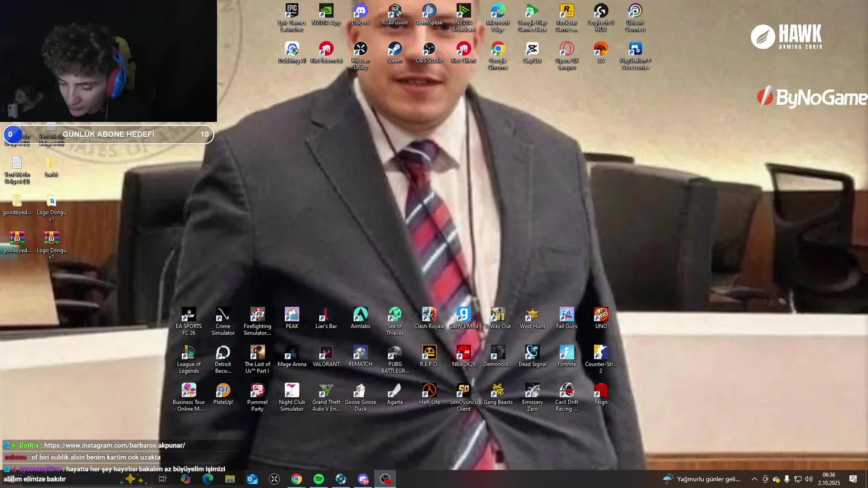Open the NBA 2K26 shortcut

pos(464,357)
